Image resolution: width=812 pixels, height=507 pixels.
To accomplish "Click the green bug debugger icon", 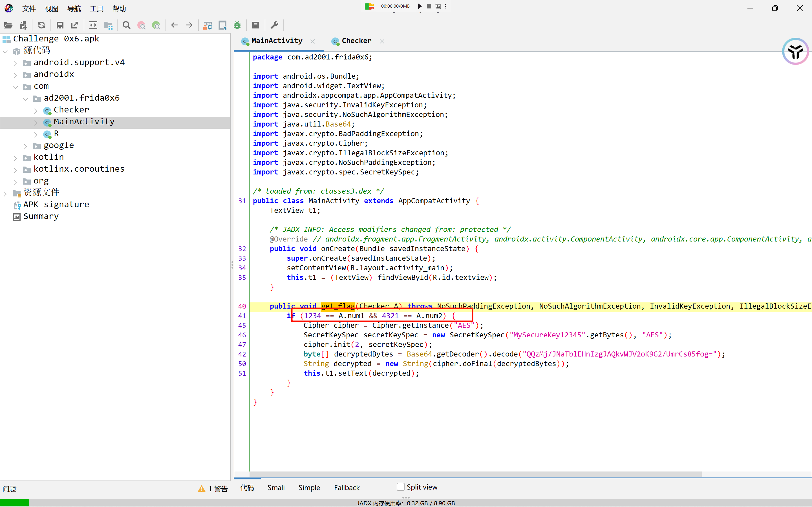I will pyautogui.click(x=237, y=25).
